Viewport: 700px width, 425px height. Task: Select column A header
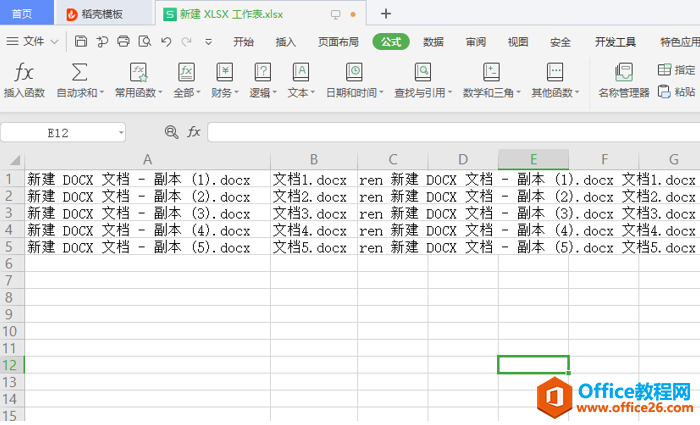[x=147, y=159]
